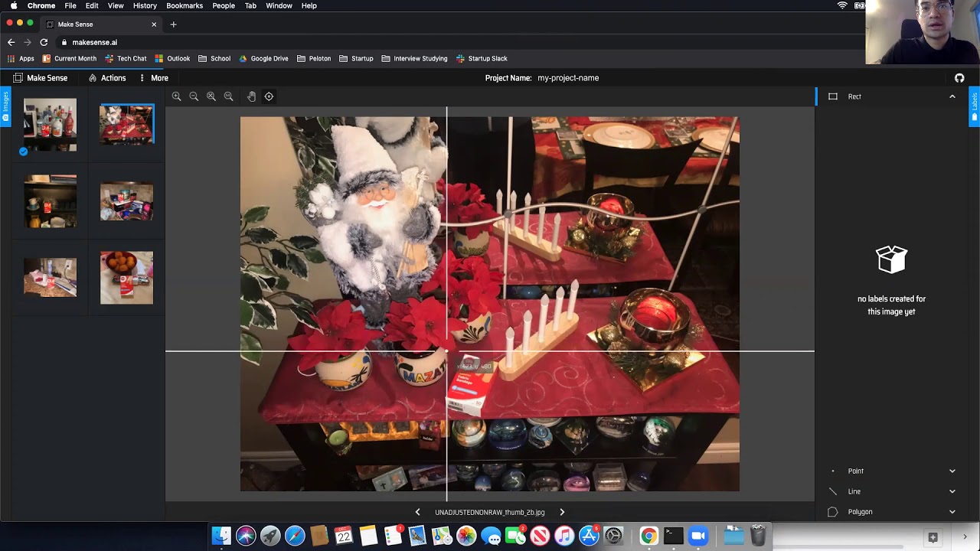Select the fit image magnifier tool
Image resolution: width=980 pixels, height=551 pixels.
(x=211, y=96)
